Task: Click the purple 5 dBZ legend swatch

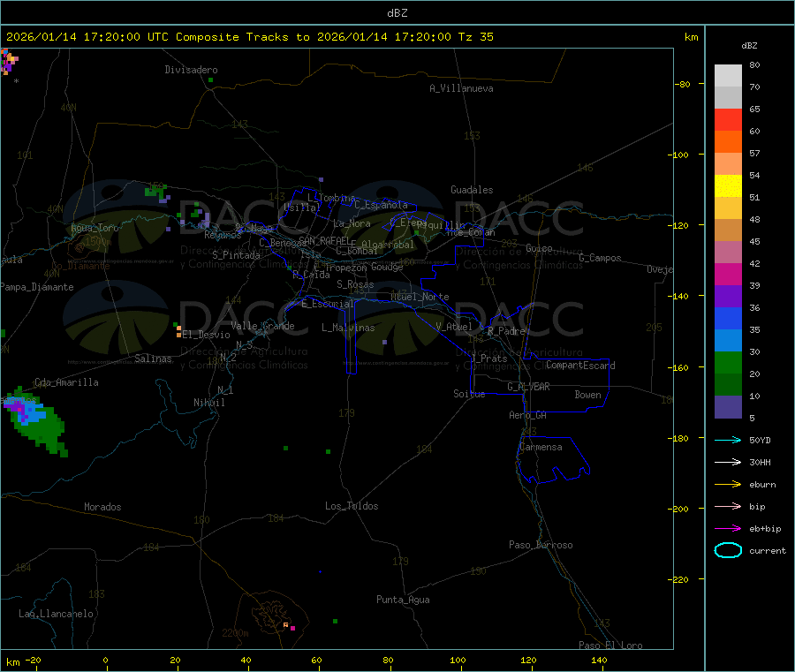Action: [x=728, y=407]
